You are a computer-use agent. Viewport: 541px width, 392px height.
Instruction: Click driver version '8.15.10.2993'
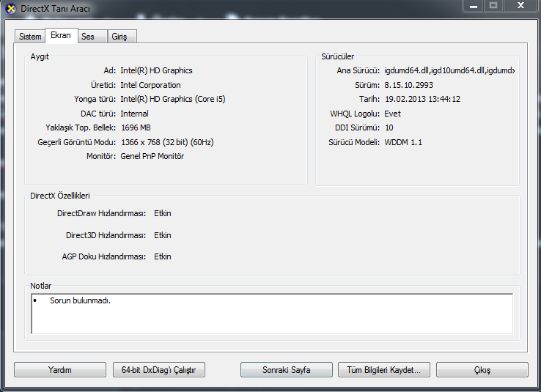[x=409, y=85]
